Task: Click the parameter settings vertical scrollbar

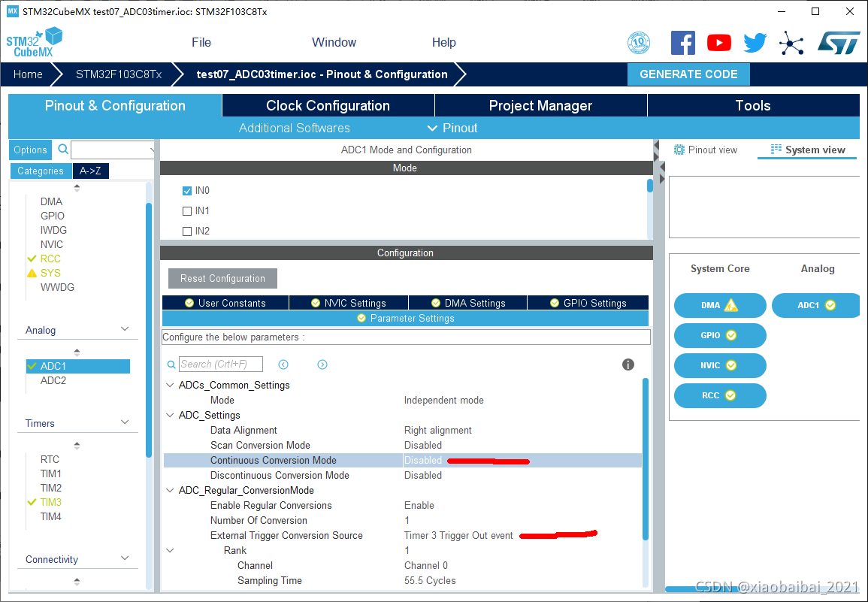Action: pos(645,458)
